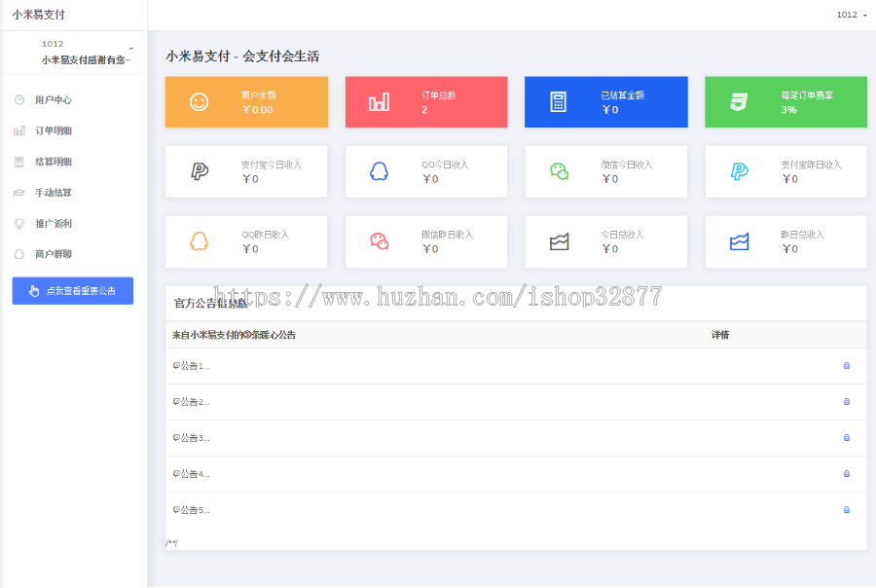Open announcement 公告5 row

tap(516, 510)
